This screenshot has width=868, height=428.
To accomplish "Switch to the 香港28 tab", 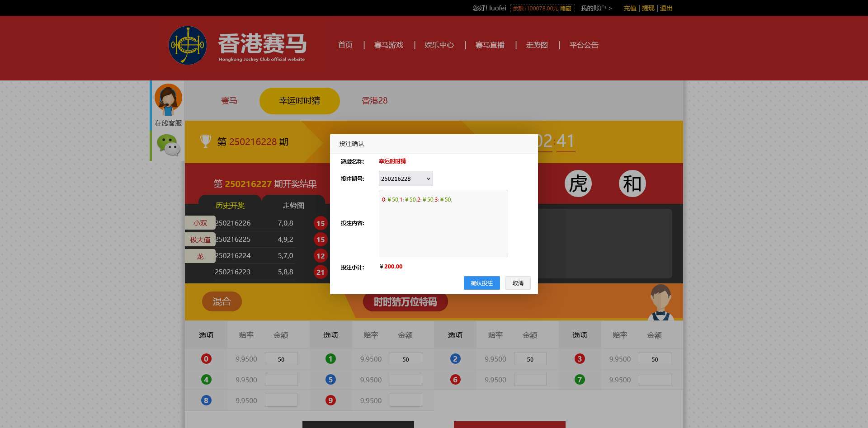I will (x=374, y=101).
